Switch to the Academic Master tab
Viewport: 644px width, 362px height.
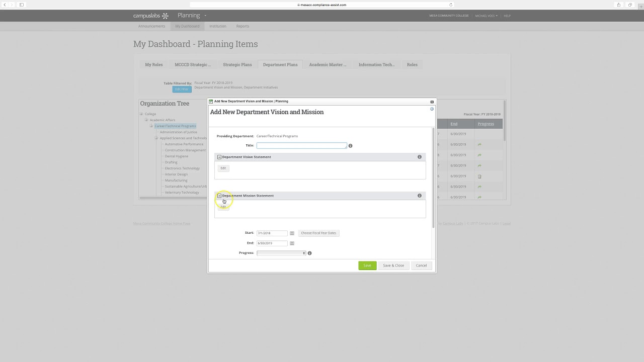328,64
